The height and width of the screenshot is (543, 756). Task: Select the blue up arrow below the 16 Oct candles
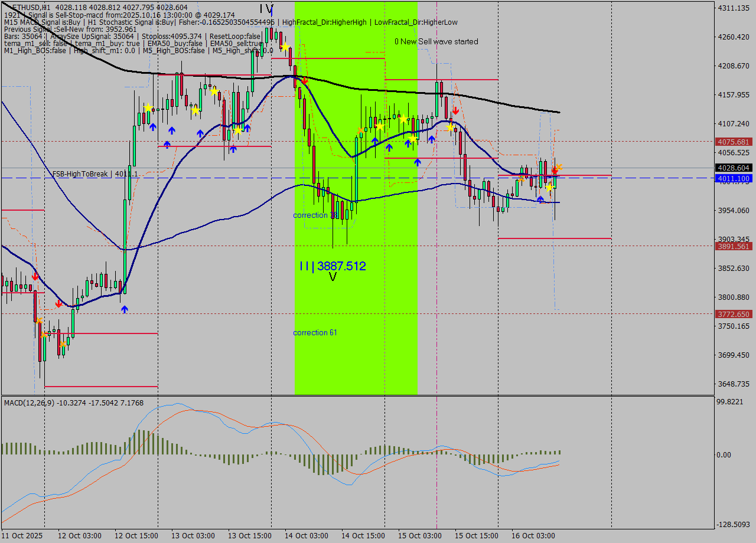[540, 199]
